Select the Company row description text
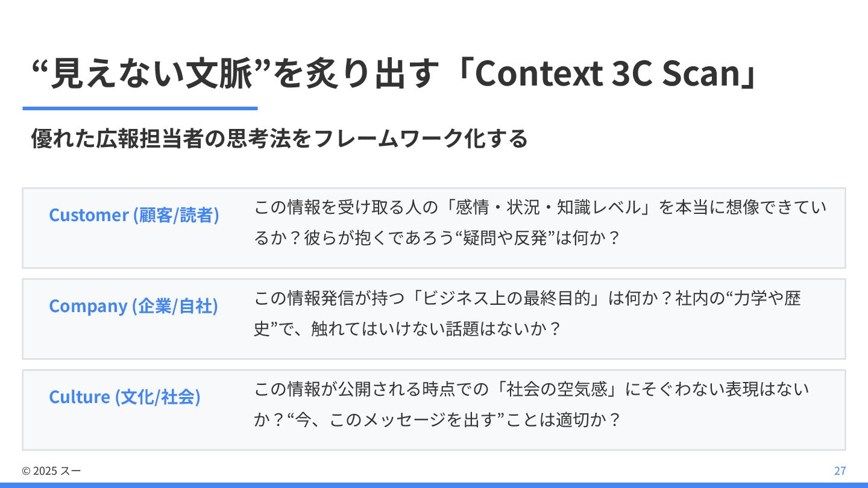Viewport: 868px width, 488px height. pos(527,314)
